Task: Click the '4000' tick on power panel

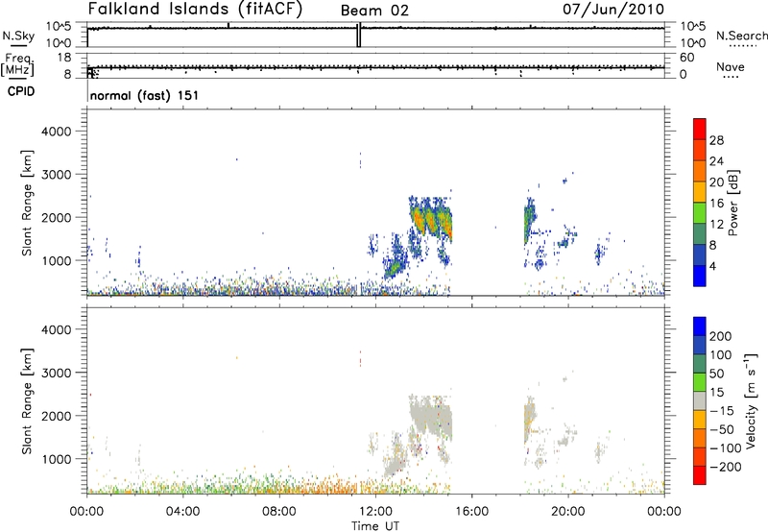Action: (x=56, y=132)
